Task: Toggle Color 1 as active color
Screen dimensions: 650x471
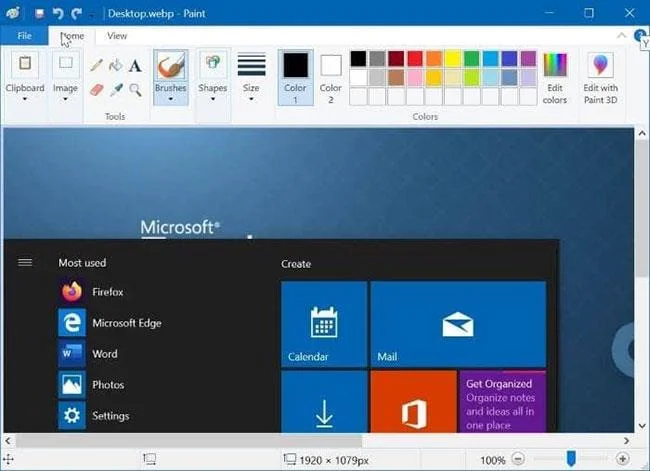Action: click(x=295, y=78)
